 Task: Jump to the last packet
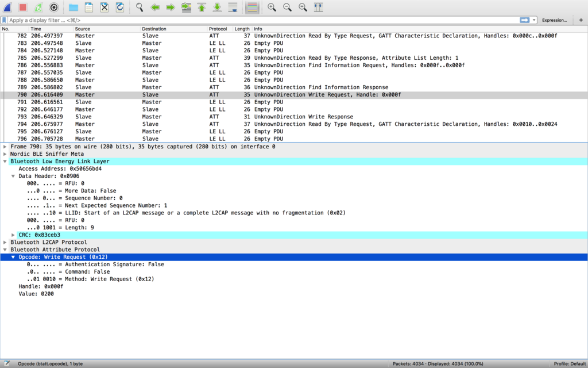coord(217,7)
